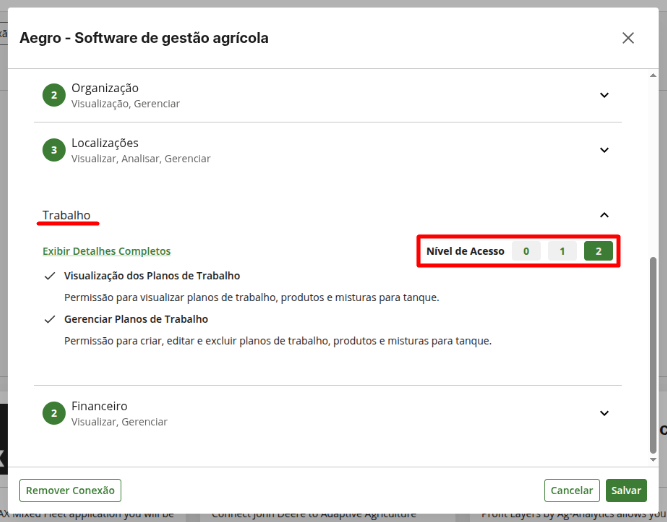This screenshot has height=522, width=667.
Task: Click the Visualização dos Planos checkmark
Action: (x=50, y=276)
